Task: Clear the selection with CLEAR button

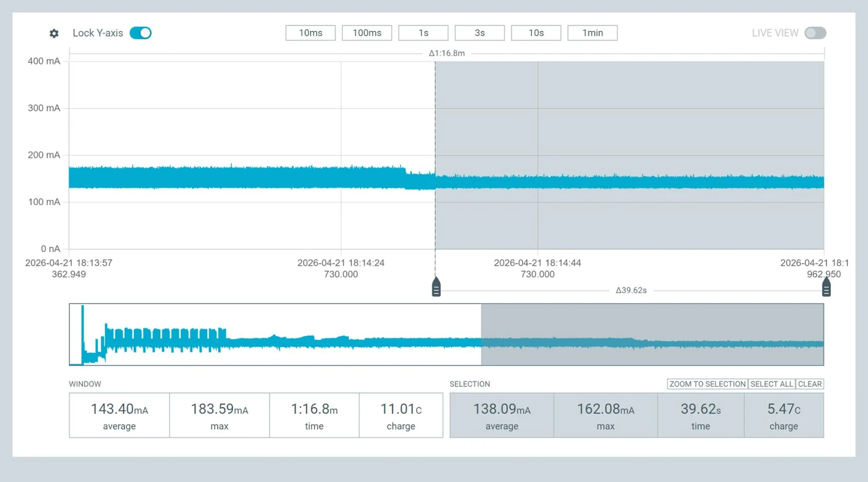Action: coord(810,384)
